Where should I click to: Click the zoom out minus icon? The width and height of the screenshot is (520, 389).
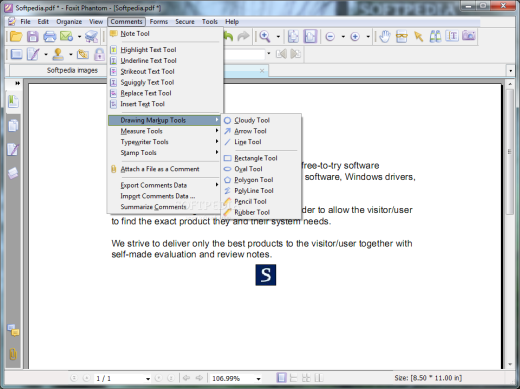330,36
